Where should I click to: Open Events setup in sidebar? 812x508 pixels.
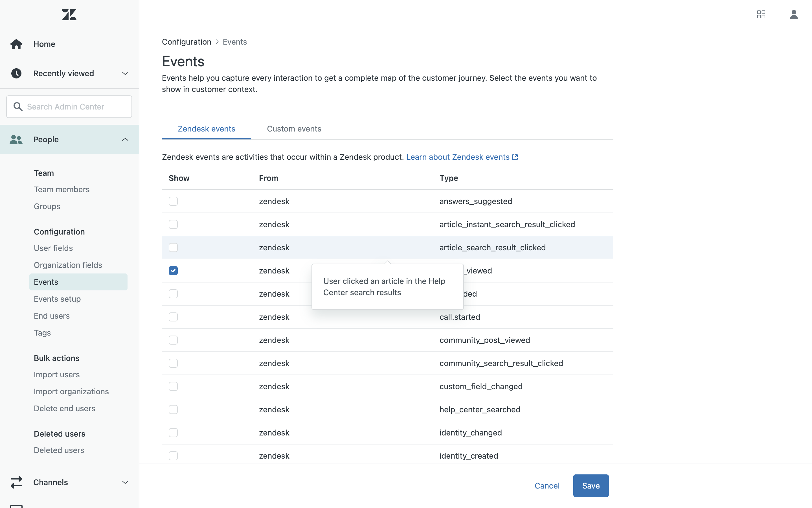coord(57,299)
